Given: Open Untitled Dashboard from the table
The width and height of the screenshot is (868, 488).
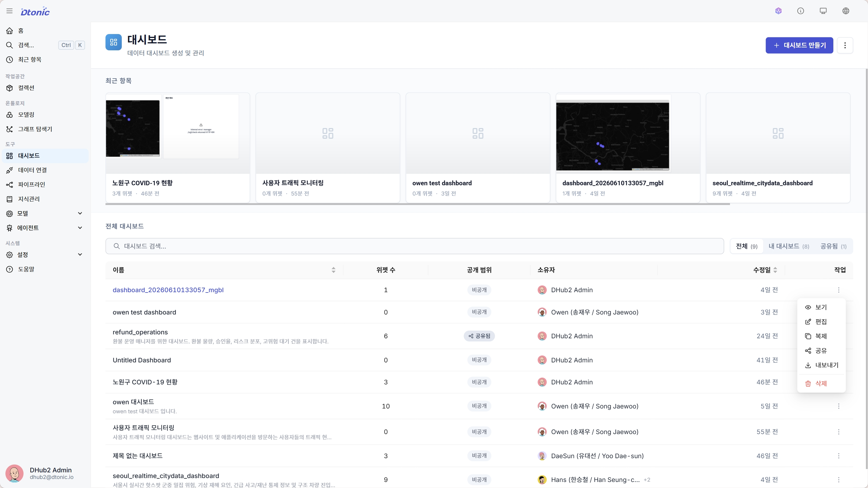Looking at the screenshot, I should 142,360.
